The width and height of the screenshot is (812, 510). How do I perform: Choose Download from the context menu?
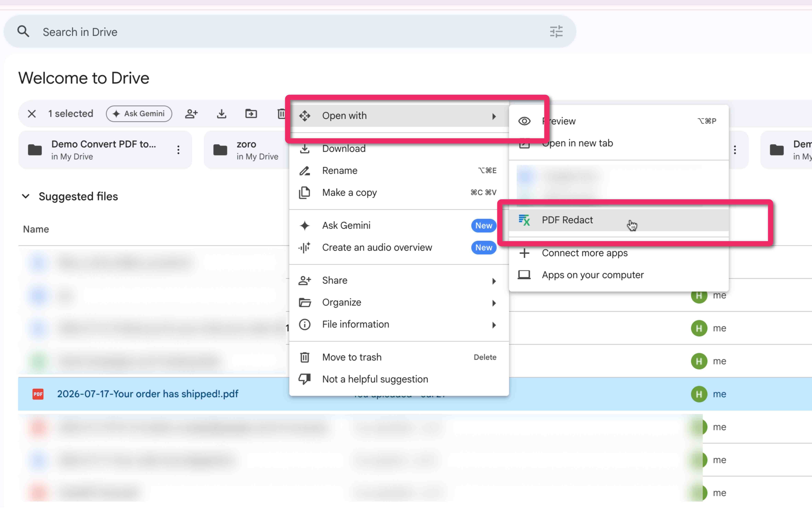(399, 149)
